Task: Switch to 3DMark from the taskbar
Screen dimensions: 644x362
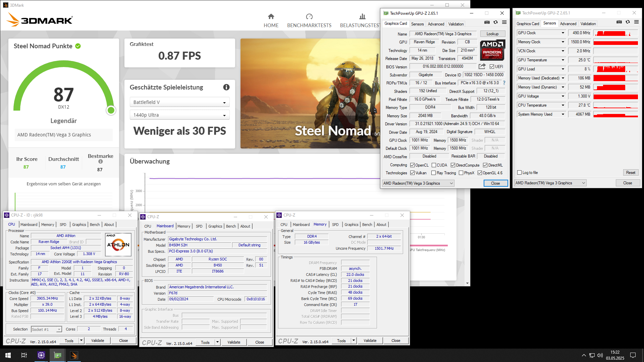Action: pos(74,355)
